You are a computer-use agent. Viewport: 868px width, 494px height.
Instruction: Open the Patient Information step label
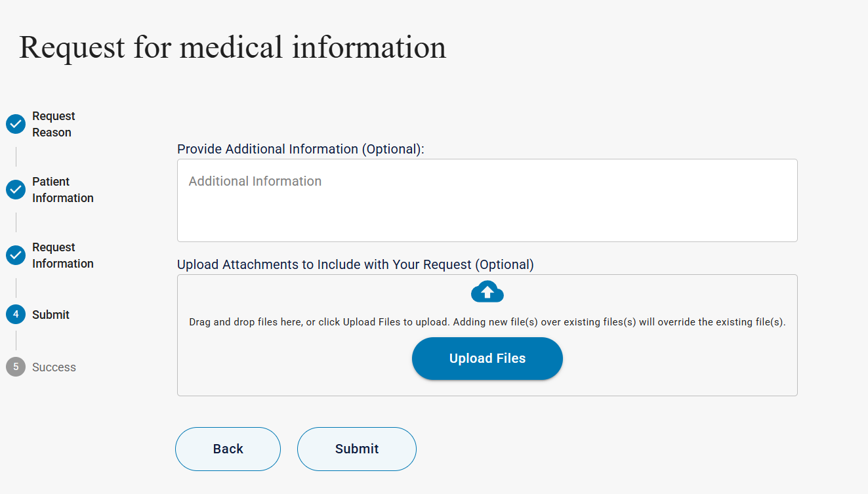tap(62, 190)
